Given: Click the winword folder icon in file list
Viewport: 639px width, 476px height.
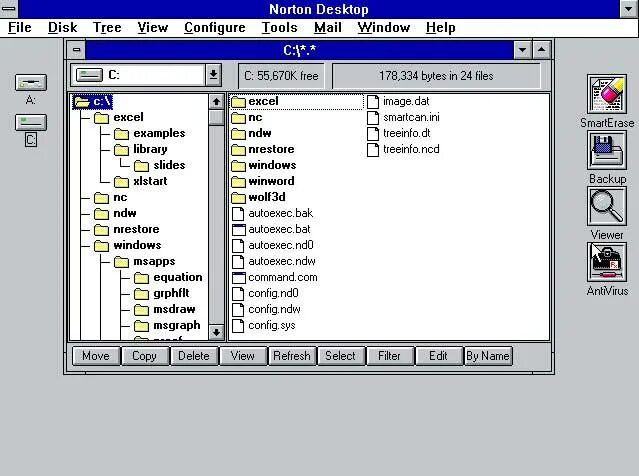Looking at the screenshot, I should 238,182.
